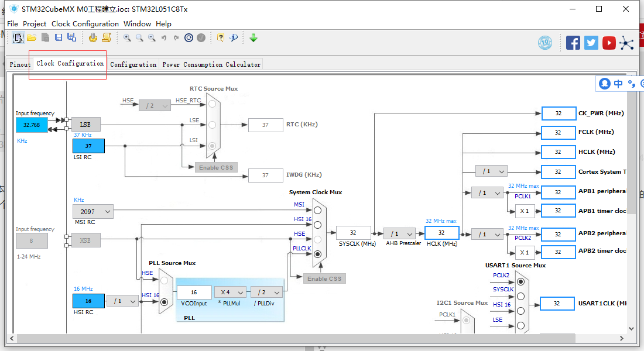Screen dimensions: 644x351
Task: Click the best-fit zoom magnifier icon
Action: [140, 38]
